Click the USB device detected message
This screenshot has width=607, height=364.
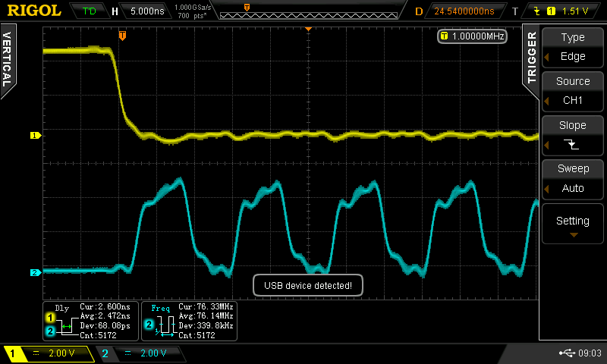coord(307,285)
